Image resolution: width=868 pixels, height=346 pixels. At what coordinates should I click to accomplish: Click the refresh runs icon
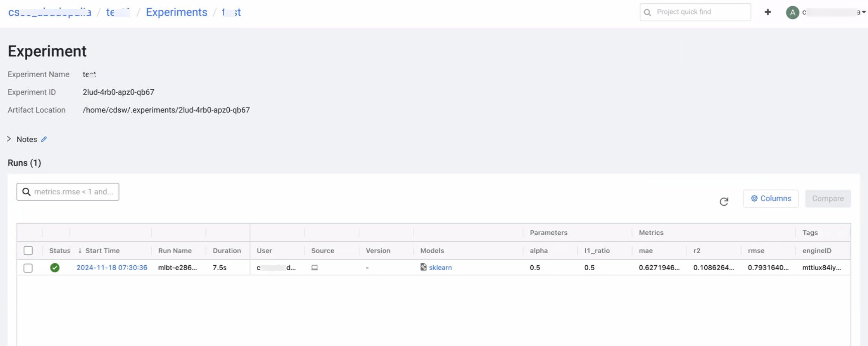(x=724, y=202)
